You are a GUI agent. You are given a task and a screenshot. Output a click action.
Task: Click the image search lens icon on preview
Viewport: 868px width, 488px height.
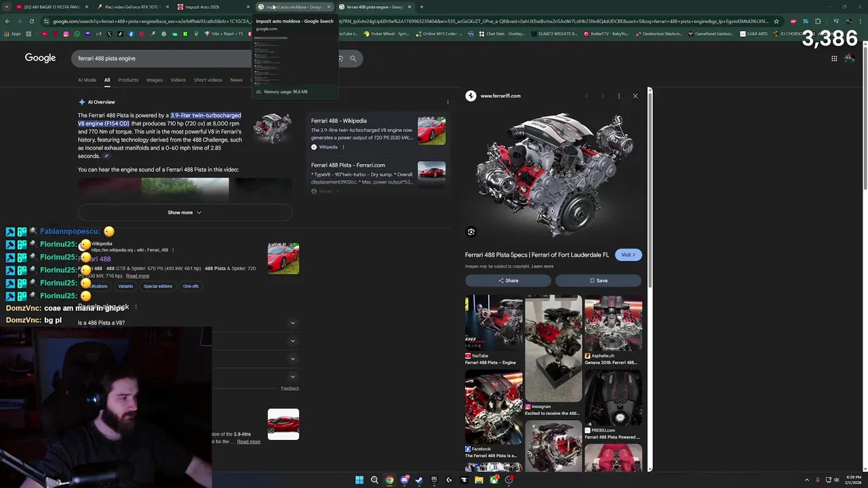[x=471, y=232]
